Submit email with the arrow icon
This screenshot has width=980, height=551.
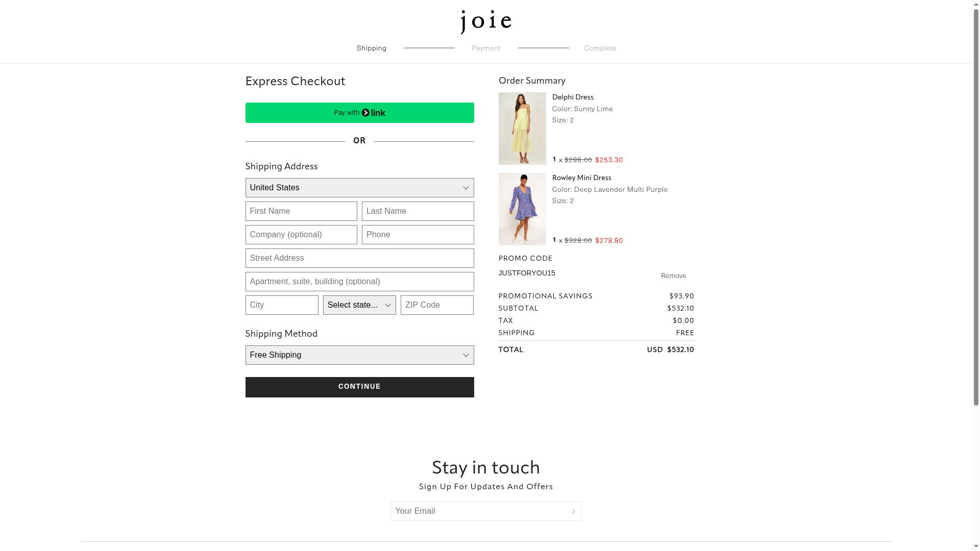tap(573, 511)
